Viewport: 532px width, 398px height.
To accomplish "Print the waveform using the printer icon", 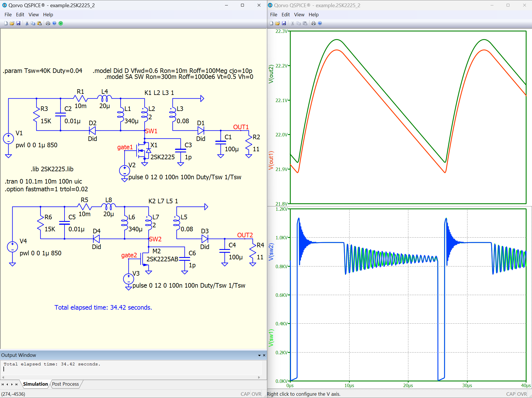I will (314, 23).
